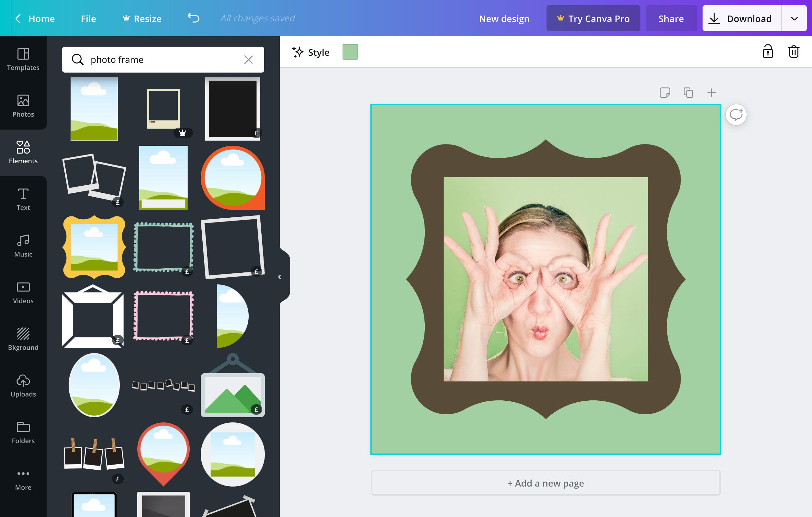Toggle the delete element icon
The image size is (812, 517).
[x=794, y=52]
